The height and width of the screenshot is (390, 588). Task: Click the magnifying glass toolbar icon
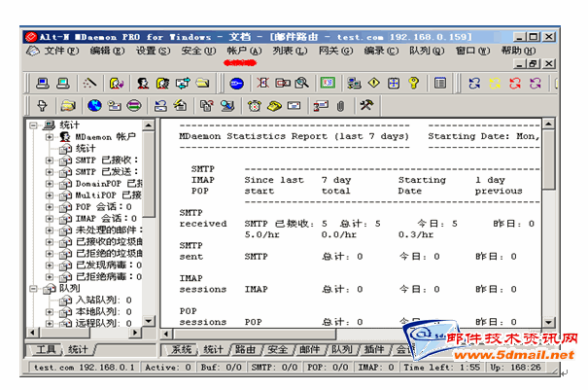coord(302,84)
